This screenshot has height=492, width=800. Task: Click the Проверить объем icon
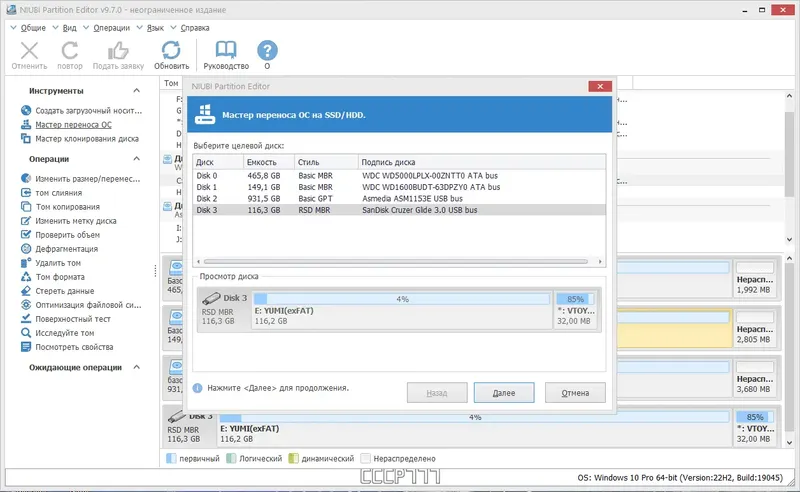coord(26,234)
